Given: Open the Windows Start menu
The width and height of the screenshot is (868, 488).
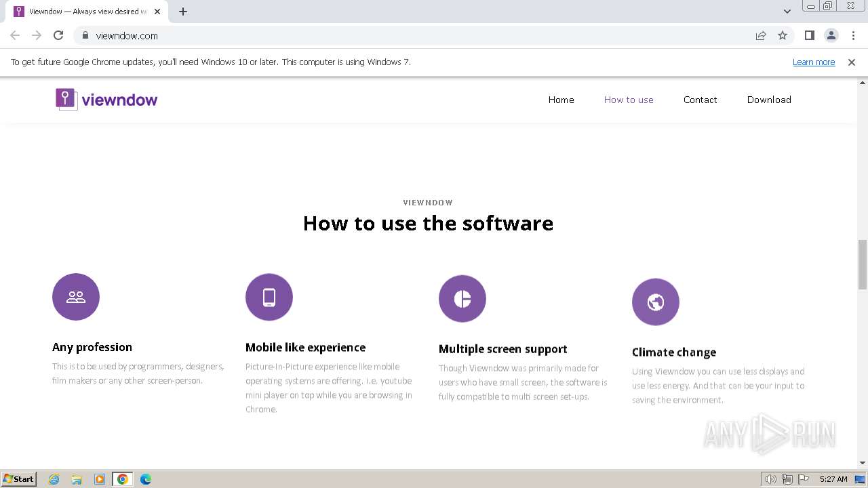Looking at the screenshot, I should [19, 479].
